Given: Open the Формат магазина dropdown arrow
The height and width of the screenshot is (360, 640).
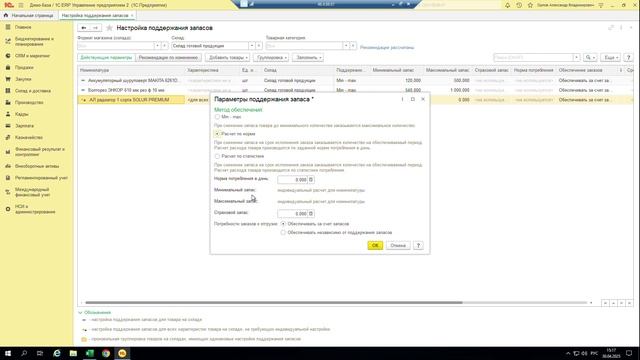Looking at the screenshot, I should click(x=158, y=46).
